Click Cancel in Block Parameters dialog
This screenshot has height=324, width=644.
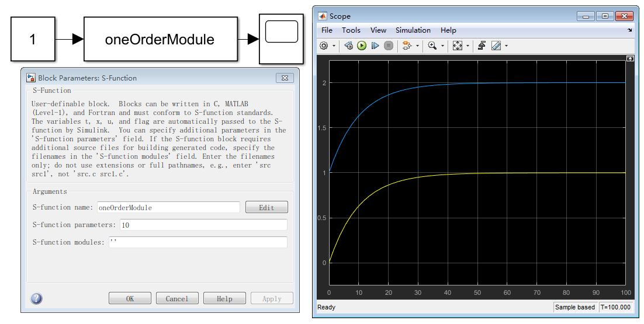[x=177, y=298]
